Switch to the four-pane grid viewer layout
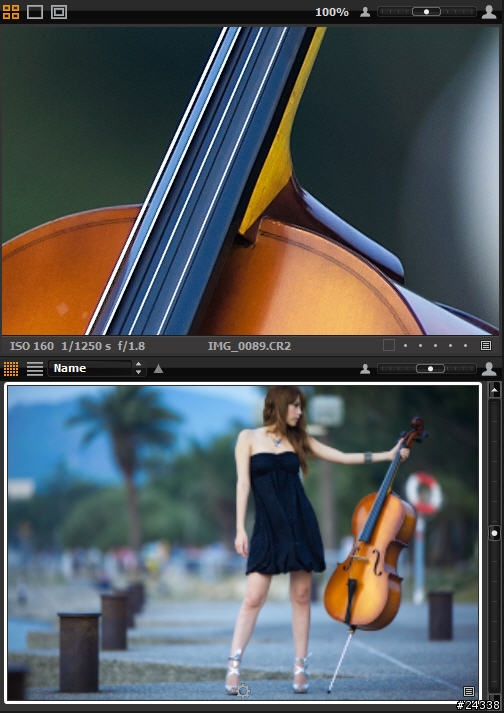 point(11,12)
